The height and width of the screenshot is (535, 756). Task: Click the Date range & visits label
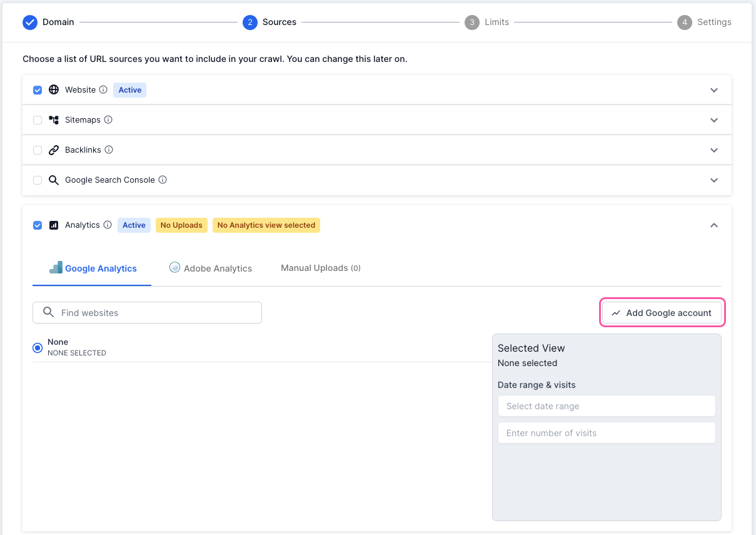tap(537, 385)
